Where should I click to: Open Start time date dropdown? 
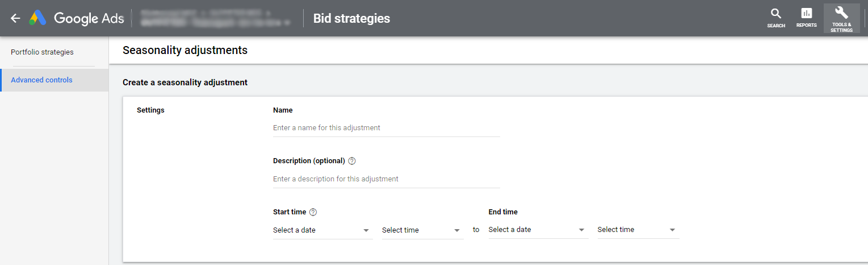pyautogui.click(x=322, y=230)
